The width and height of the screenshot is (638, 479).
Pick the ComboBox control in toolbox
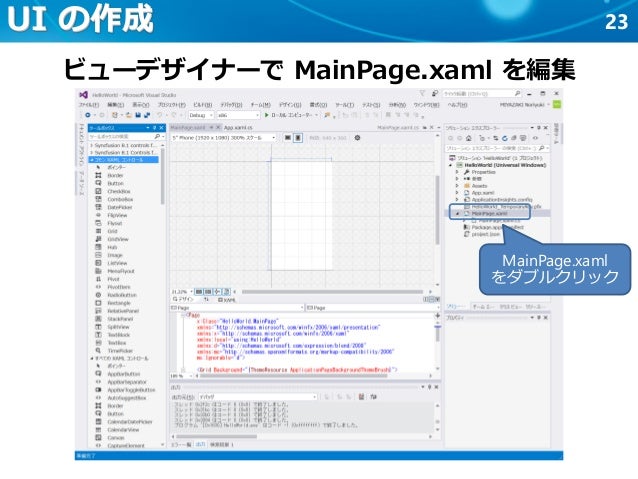click(x=120, y=199)
